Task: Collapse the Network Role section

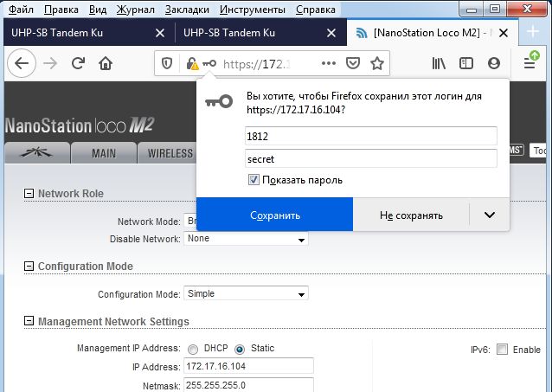Action: (x=29, y=193)
